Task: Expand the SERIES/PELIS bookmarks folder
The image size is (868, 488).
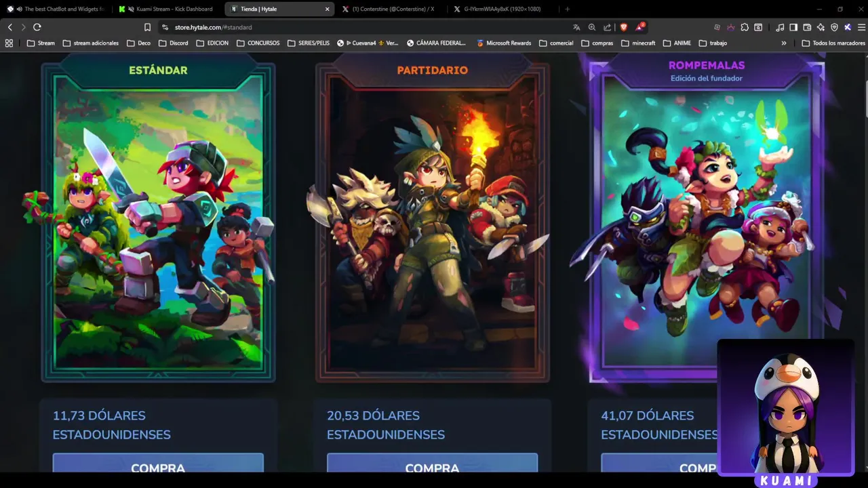Action: pos(309,43)
